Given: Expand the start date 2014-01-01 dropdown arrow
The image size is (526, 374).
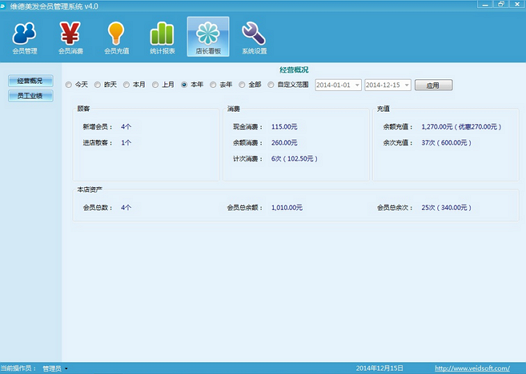Looking at the screenshot, I should [x=357, y=85].
